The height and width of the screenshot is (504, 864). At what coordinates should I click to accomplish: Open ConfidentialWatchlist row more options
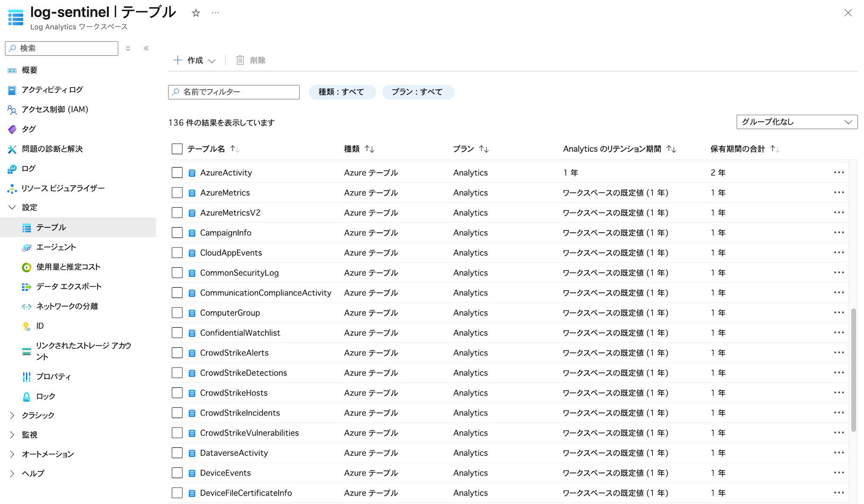tap(839, 333)
